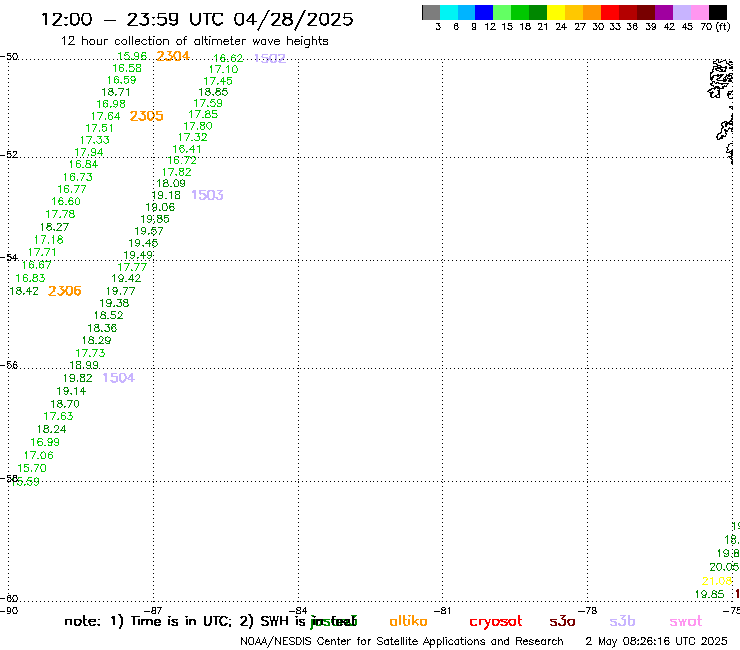Select the altika pass label 2305
This screenshot has width=740, height=650.
click(x=146, y=116)
